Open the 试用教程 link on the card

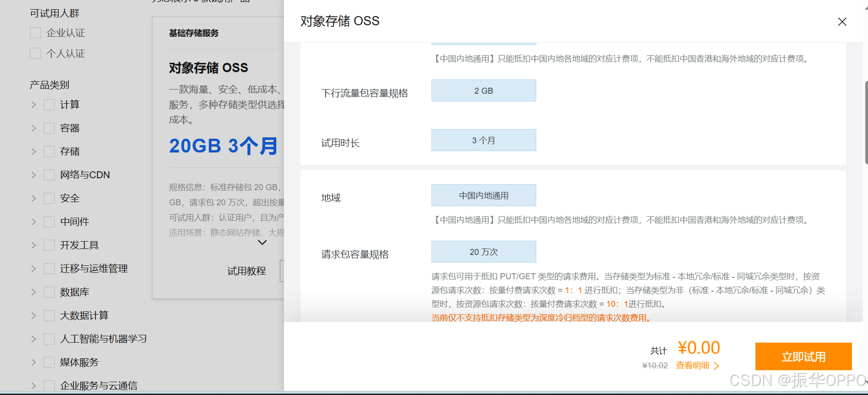(247, 271)
